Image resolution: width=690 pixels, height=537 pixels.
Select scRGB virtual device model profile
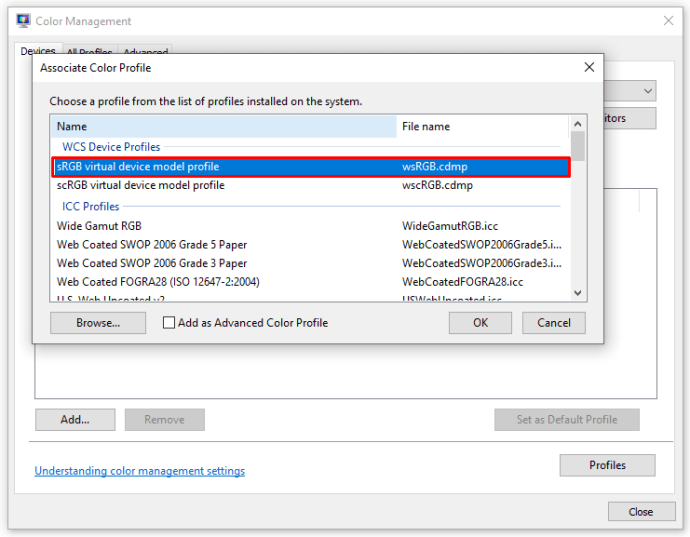141,185
